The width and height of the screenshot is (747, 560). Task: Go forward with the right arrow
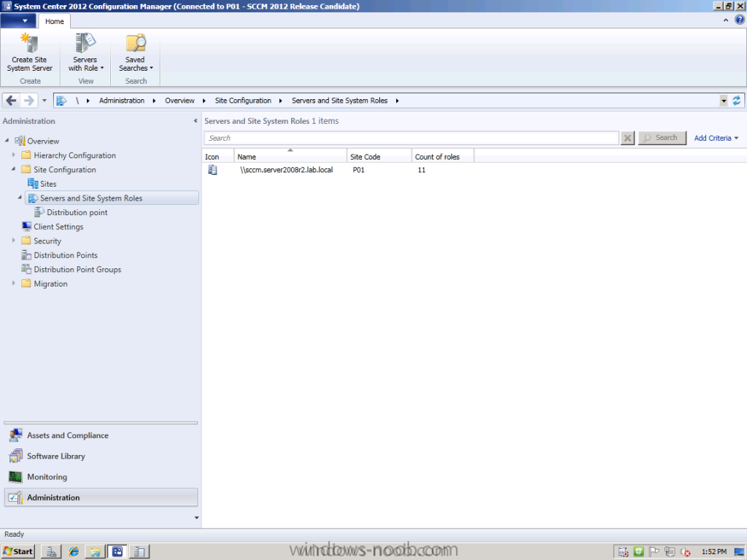[28, 101]
